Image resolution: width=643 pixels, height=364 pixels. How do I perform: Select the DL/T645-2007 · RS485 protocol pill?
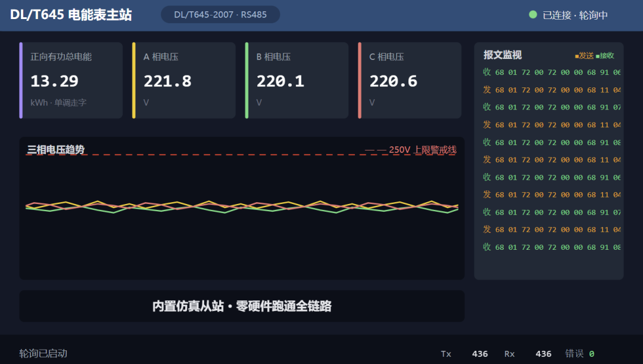pyautogui.click(x=220, y=15)
